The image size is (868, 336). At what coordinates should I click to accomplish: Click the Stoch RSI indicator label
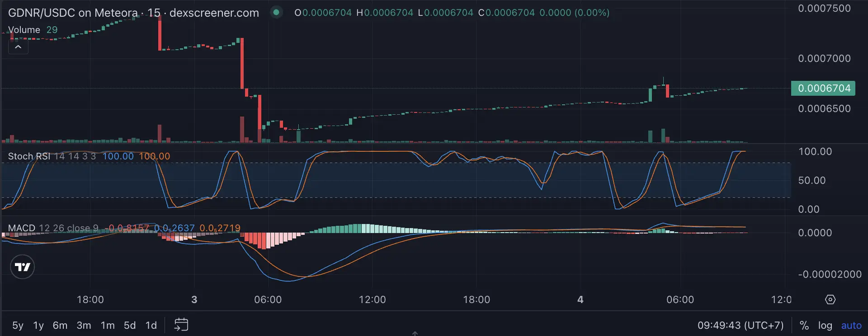click(29, 156)
